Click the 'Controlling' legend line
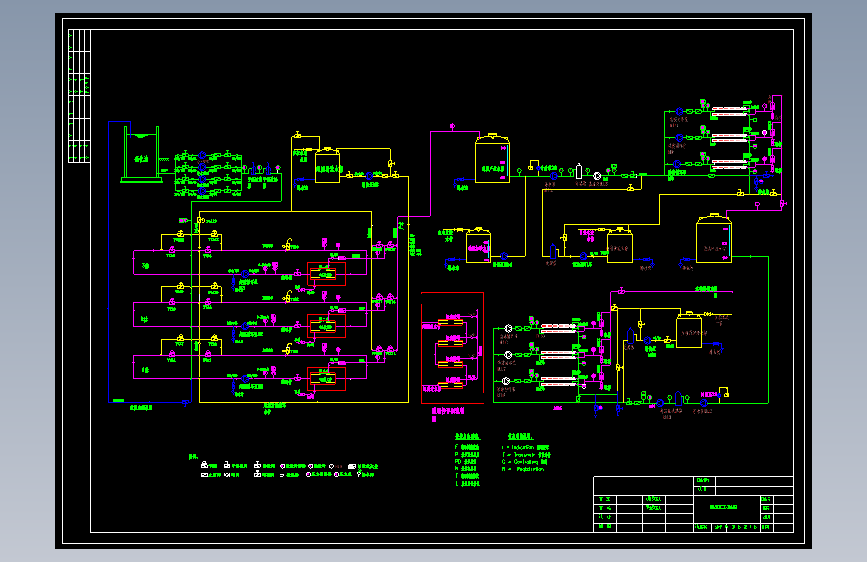 [524, 461]
